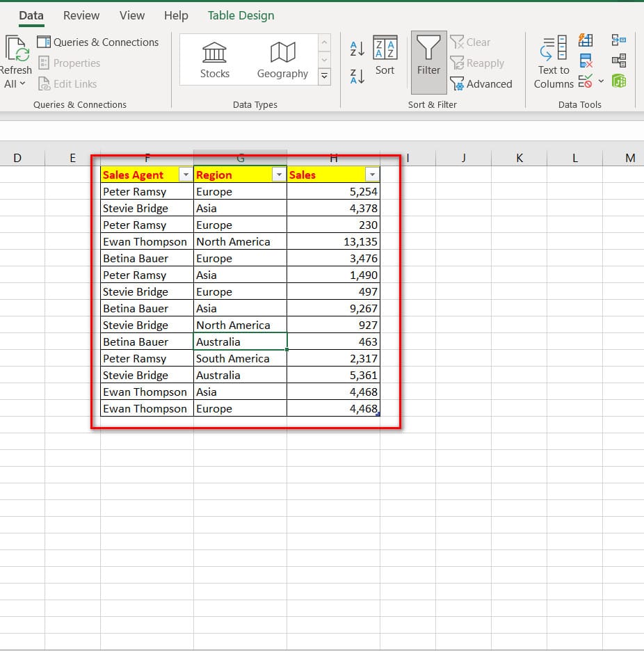The height and width of the screenshot is (651, 644).
Task: Click the Remove Duplicates icon
Action: click(586, 61)
